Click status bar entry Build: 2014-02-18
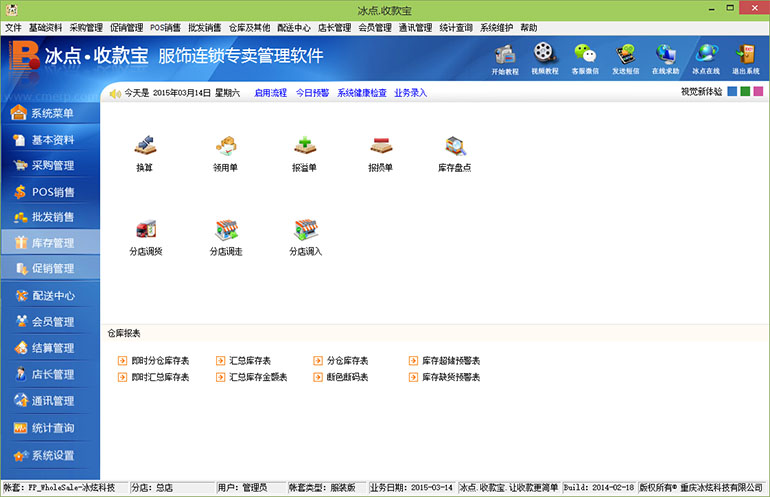 599,488
